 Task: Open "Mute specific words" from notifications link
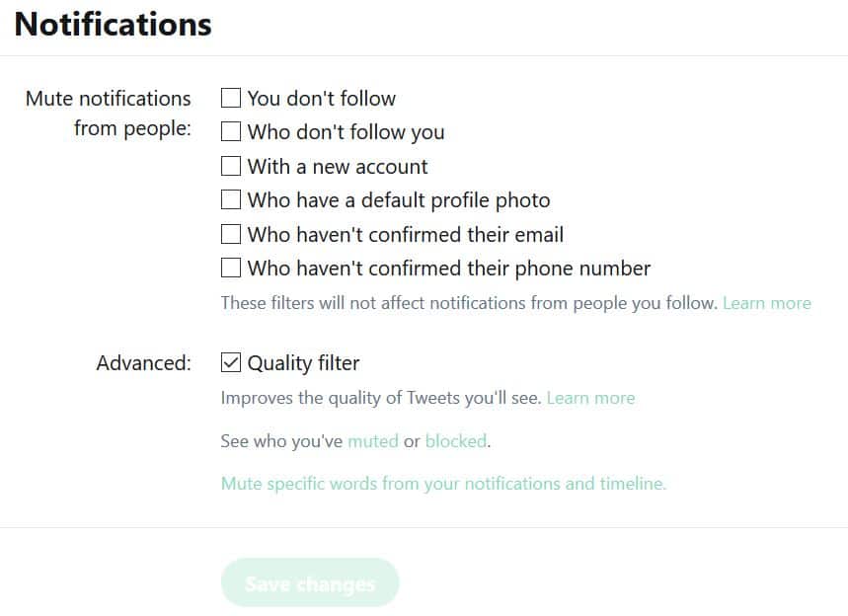443,484
